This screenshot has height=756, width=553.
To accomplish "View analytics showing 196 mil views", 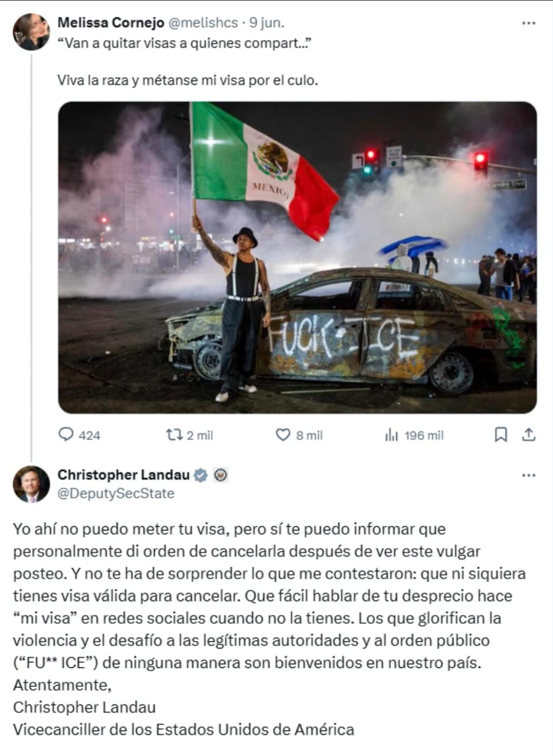I will click(391, 435).
